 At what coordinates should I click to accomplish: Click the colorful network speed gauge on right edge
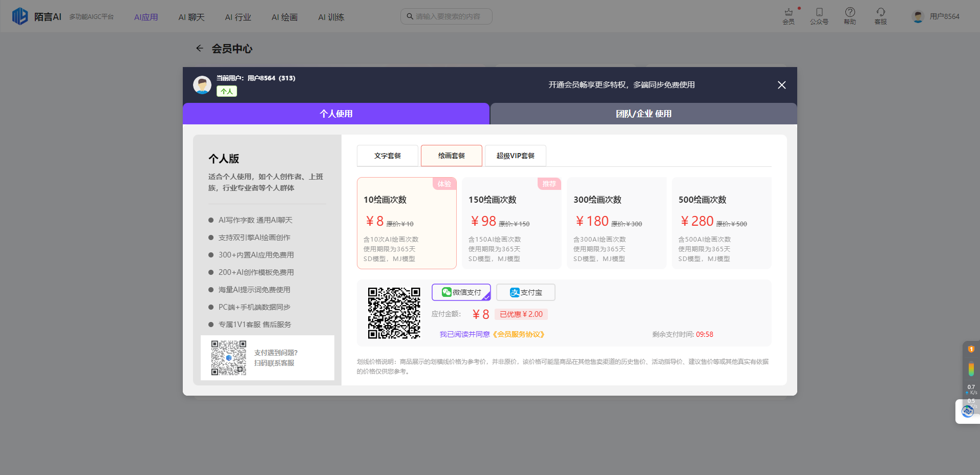[x=971, y=369]
